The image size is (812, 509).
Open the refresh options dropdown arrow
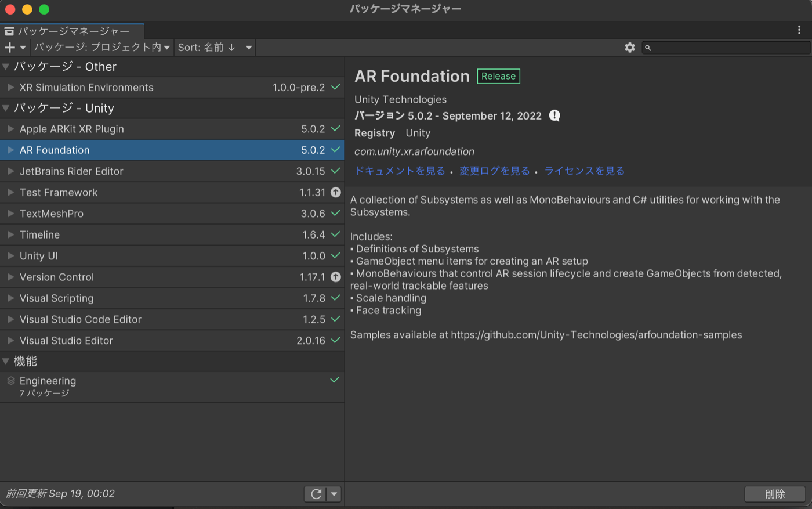tap(334, 494)
